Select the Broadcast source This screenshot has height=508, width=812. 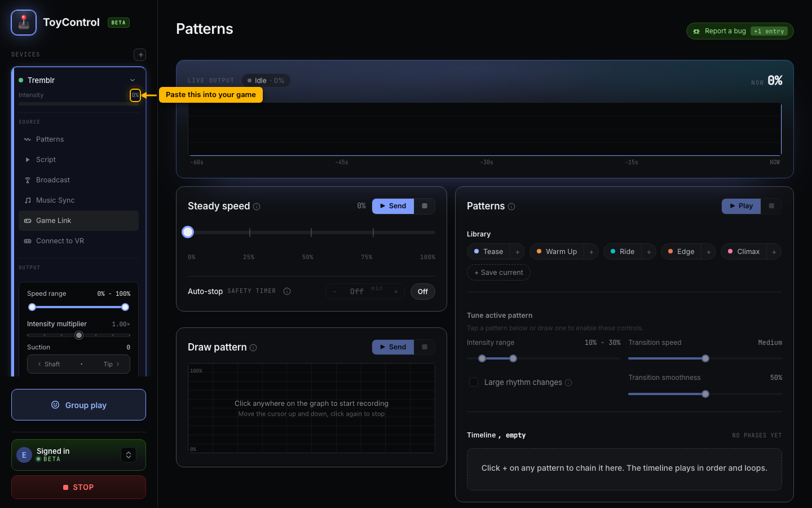(78, 180)
